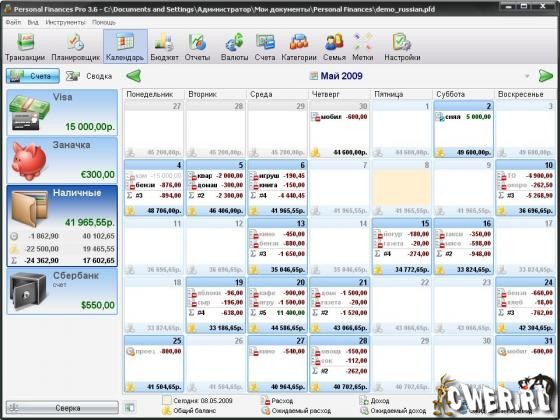Click the 41 965,55р. balance on May 6

pos(288,211)
